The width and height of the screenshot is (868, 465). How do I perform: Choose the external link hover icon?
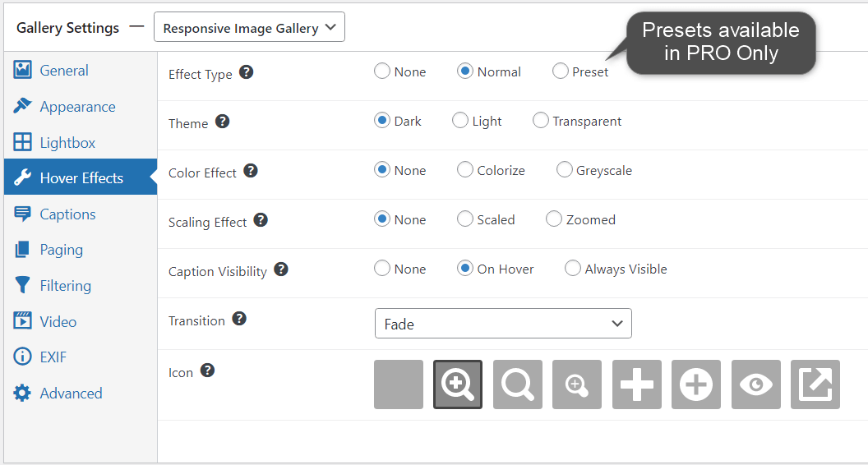[815, 384]
